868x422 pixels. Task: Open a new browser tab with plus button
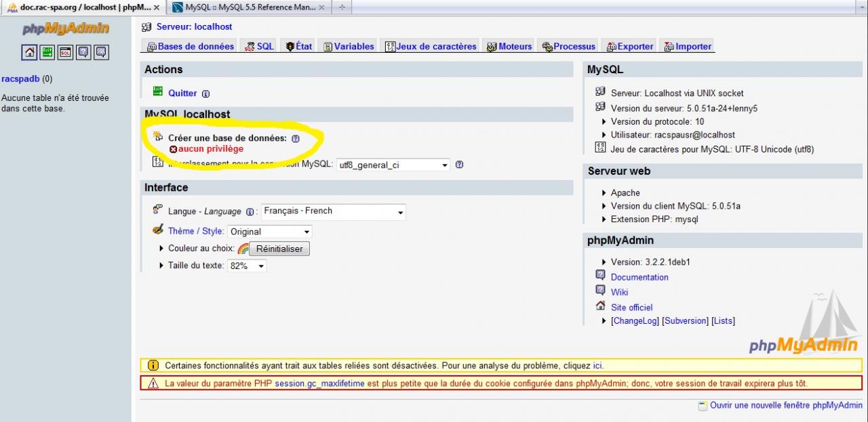(342, 7)
